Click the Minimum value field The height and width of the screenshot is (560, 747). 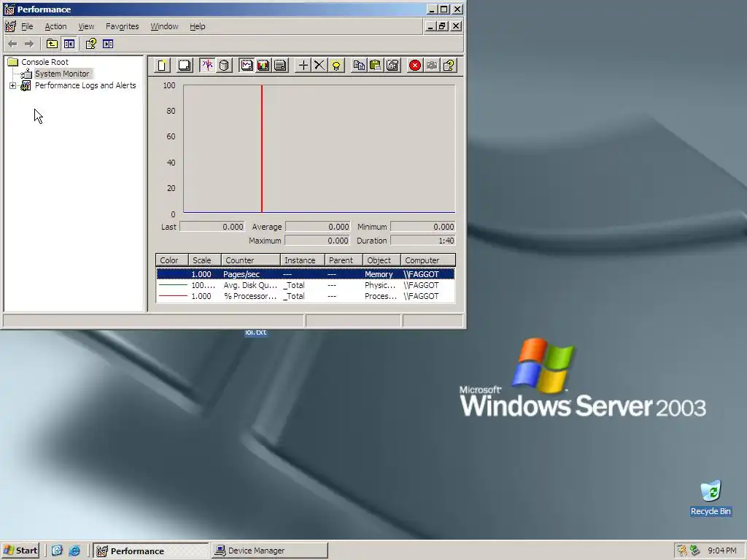[423, 227]
